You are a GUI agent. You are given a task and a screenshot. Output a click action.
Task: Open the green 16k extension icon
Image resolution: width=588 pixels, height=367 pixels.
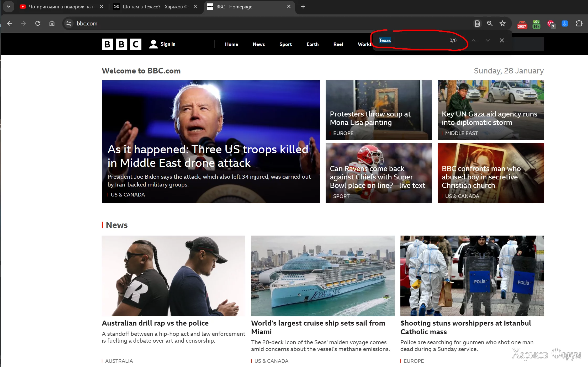(536, 24)
